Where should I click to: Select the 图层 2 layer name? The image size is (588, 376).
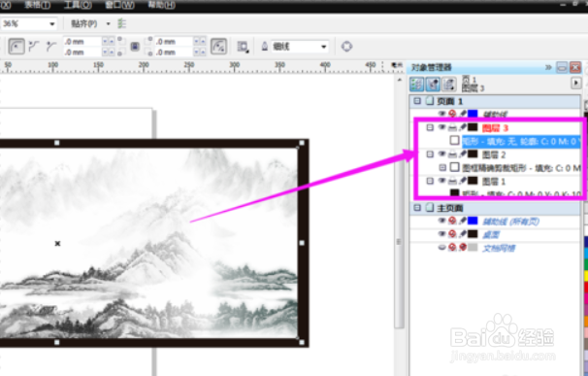coord(494,154)
